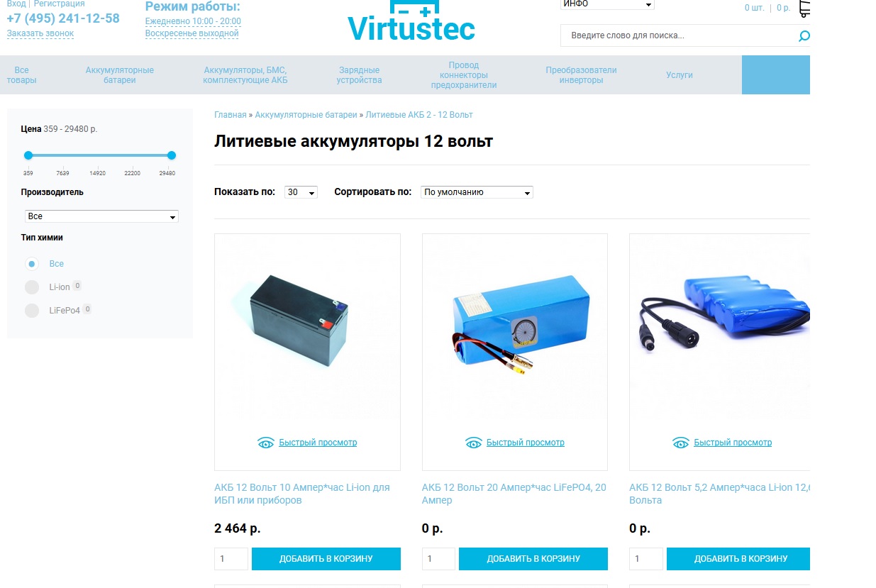Screen dimensions: 876x588
Task: Open the Аккумуляторные батареи menu item
Action: [x=120, y=75]
